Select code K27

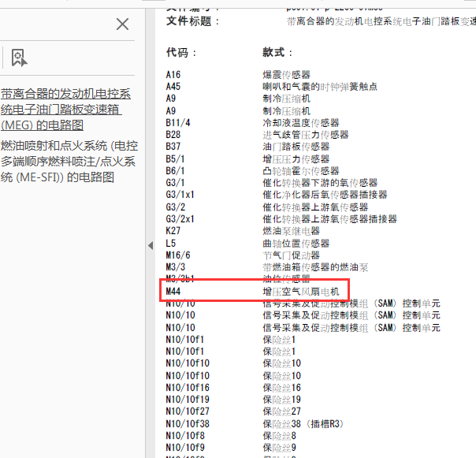click(173, 230)
